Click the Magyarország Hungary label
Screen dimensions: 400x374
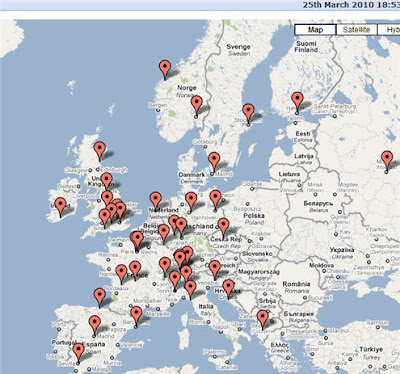point(259,275)
